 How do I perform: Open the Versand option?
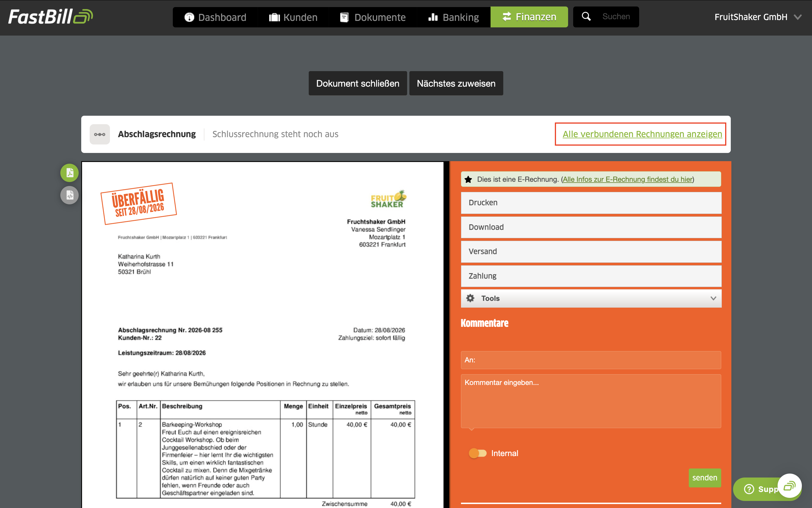591,251
